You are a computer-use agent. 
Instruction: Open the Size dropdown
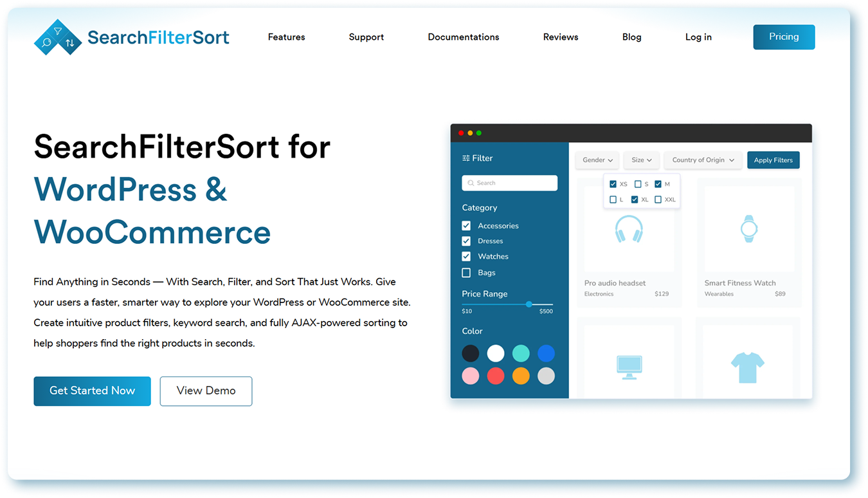point(641,160)
